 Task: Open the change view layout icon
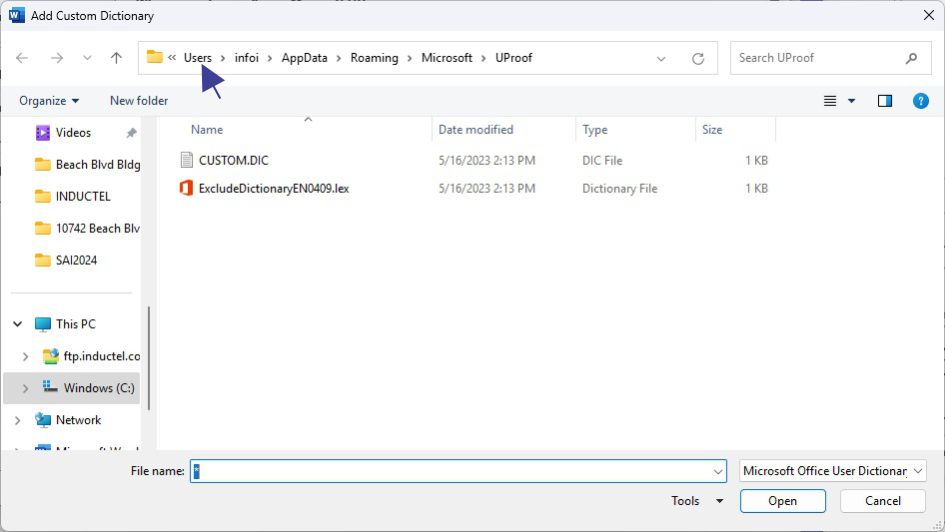point(830,101)
